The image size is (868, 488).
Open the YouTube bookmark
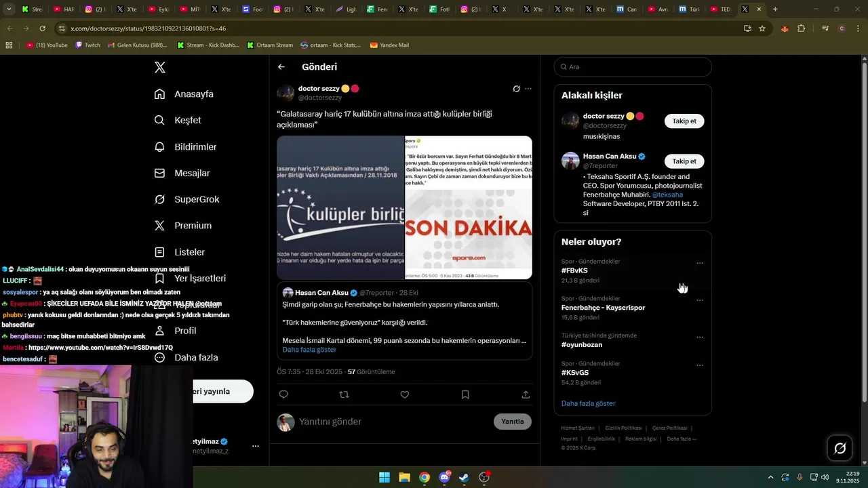[47, 45]
